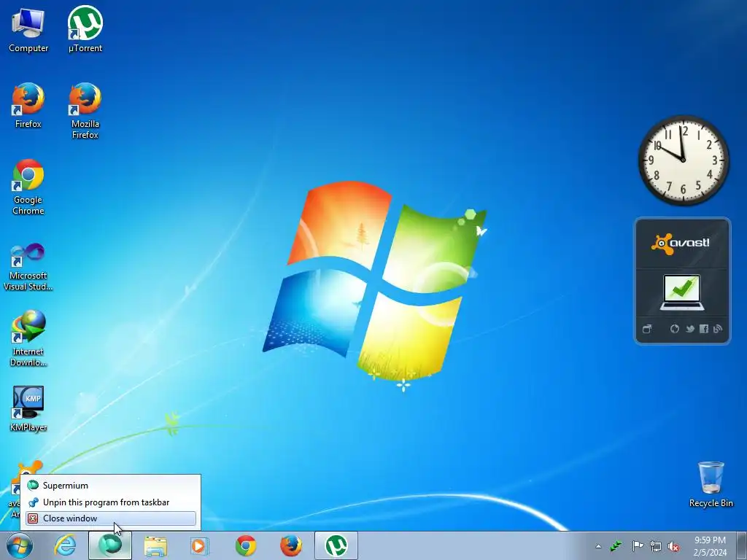Click the green arrows tray icon

pyautogui.click(x=616, y=546)
